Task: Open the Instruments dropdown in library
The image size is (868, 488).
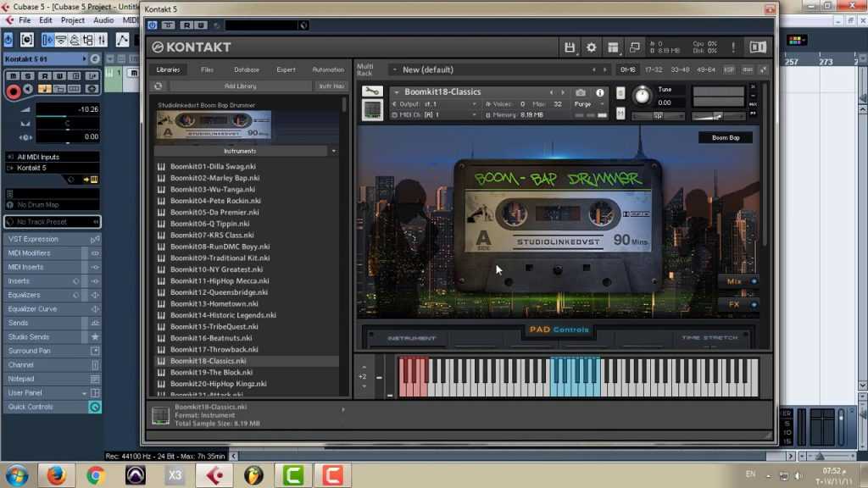Action: [333, 151]
